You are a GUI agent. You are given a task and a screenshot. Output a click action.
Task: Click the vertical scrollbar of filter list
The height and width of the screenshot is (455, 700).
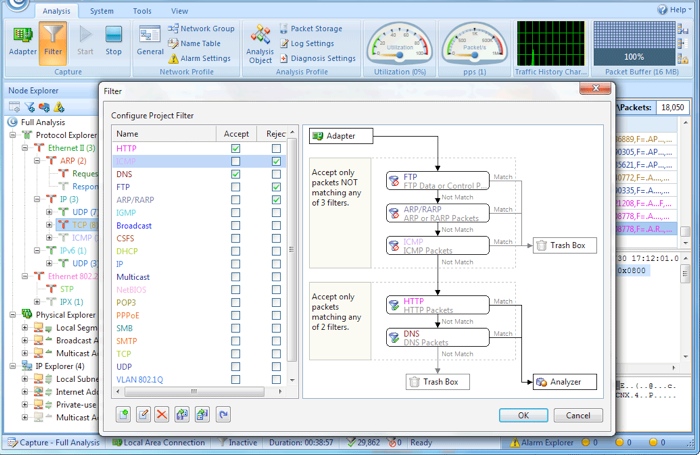click(292, 250)
